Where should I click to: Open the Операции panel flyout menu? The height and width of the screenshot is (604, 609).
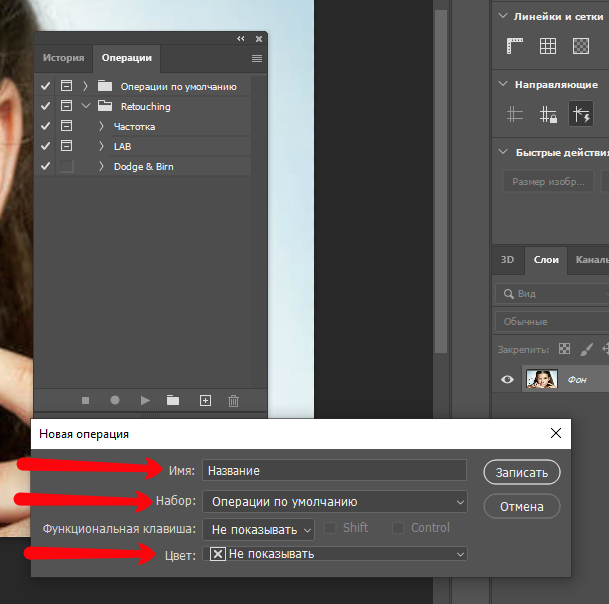(257, 58)
